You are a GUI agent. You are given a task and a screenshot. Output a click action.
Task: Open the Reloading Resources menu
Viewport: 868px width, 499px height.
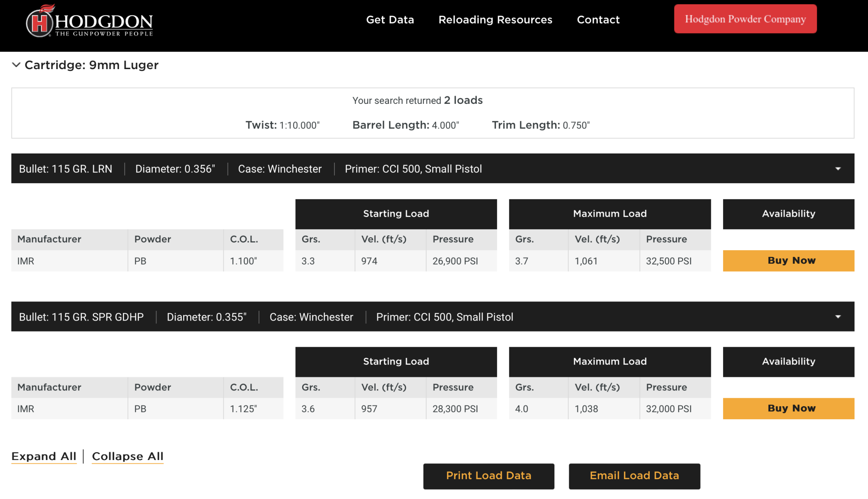tap(495, 20)
